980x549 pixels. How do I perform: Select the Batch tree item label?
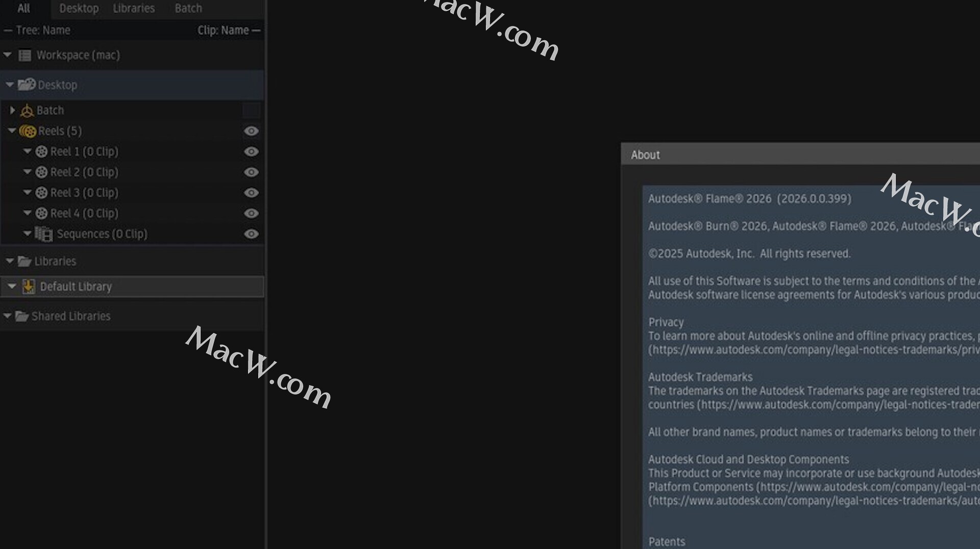point(50,110)
